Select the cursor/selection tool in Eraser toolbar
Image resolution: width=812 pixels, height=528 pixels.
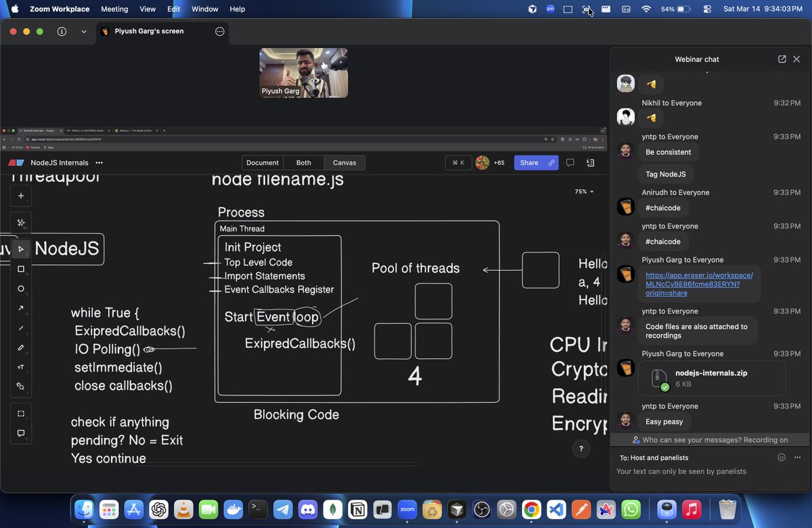[20, 249]
